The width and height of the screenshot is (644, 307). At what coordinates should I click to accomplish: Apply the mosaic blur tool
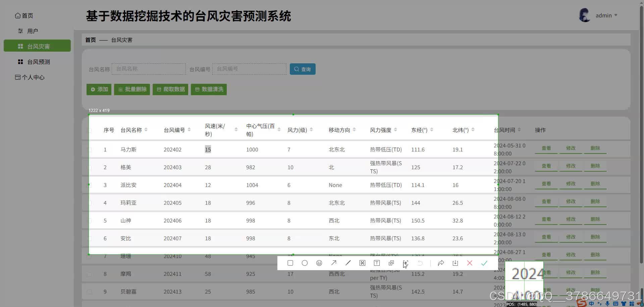pyautogui.click(x=362, y=263)
